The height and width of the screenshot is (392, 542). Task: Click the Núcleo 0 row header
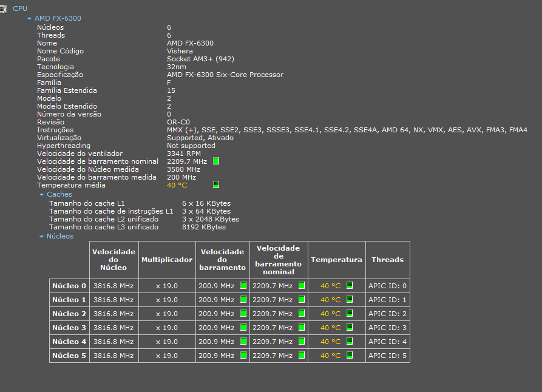pos(69,286)
